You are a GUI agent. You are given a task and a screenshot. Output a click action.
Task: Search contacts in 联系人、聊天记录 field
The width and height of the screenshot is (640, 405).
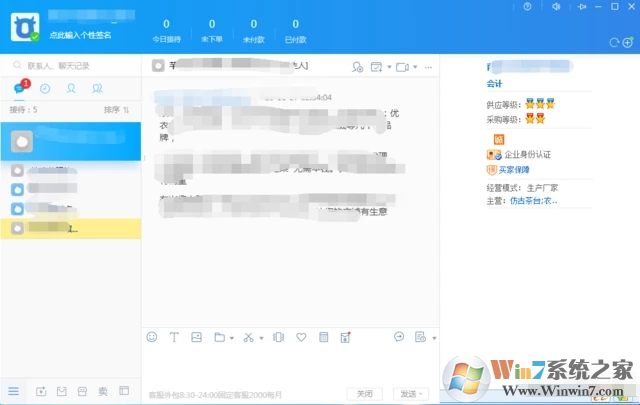point(71,66)
